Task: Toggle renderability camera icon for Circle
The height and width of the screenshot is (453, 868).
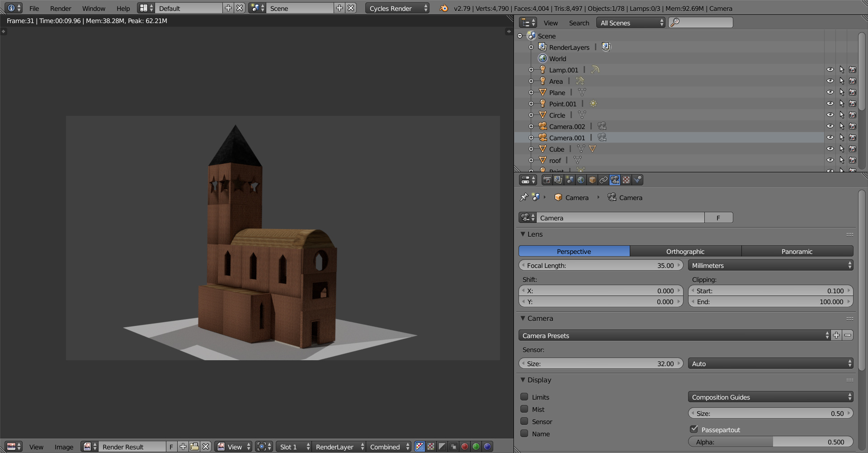Action: (853, 115)
